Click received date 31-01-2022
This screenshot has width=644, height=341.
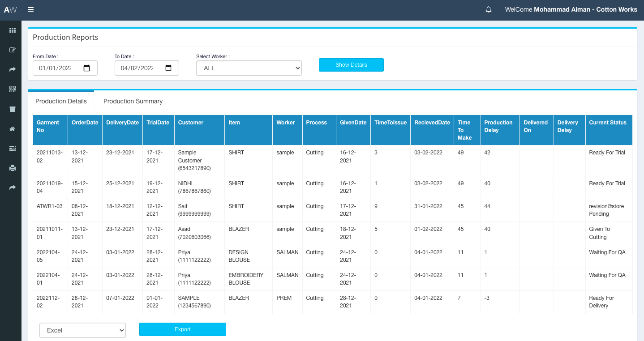click(x=428, y=206)
